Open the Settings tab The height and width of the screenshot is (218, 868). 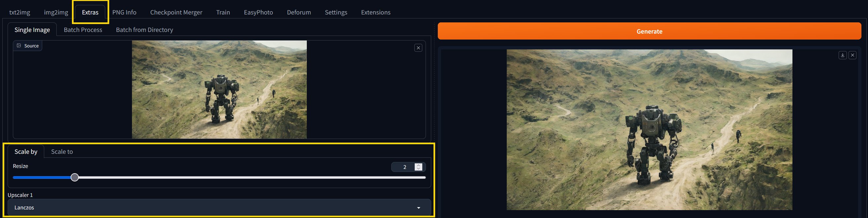(336, 13)
